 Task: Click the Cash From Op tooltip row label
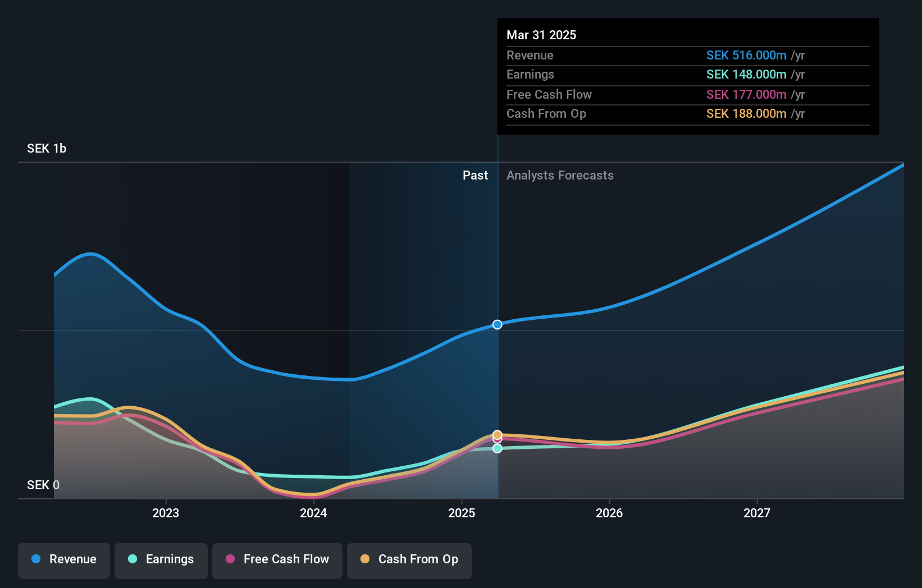coord(546,113)
